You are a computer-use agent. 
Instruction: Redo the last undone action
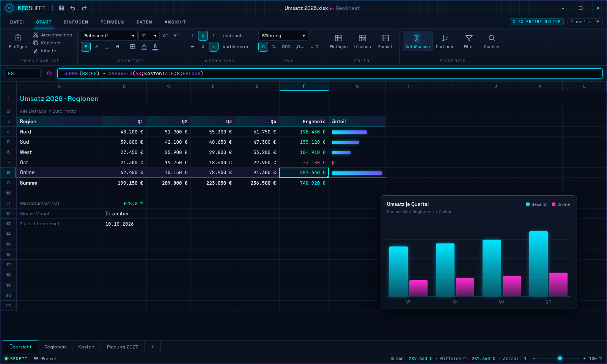coord(84,8)
